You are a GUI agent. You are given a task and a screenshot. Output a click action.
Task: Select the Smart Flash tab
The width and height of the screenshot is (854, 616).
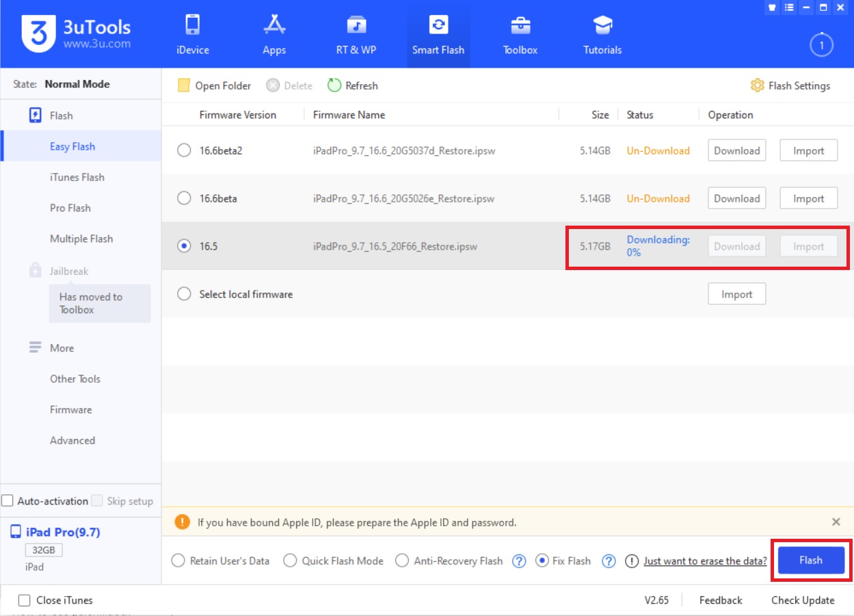click(x=438, y=34)
